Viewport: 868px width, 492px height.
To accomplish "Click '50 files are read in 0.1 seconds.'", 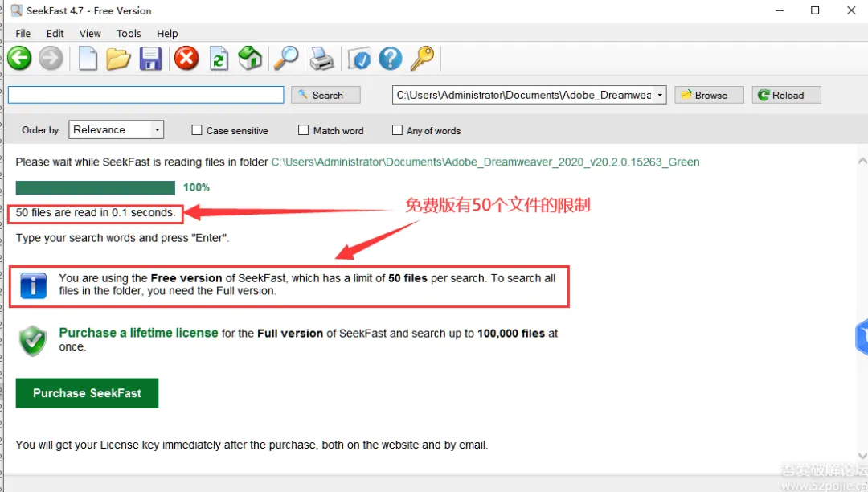I will (95, 212).
